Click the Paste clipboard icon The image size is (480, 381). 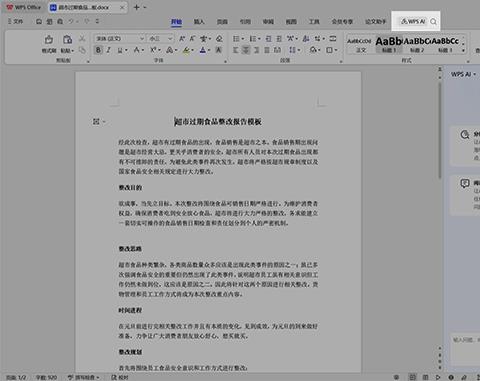pos(67,40)
